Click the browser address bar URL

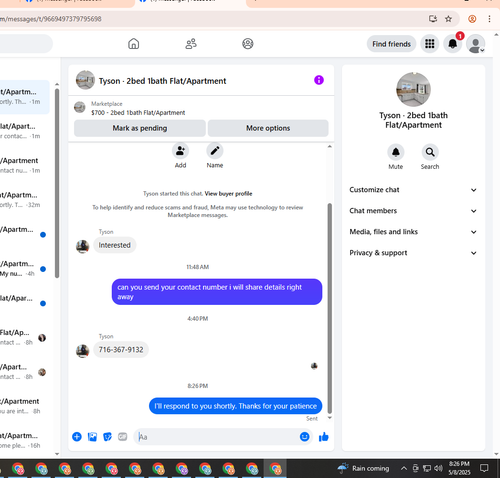51,19
